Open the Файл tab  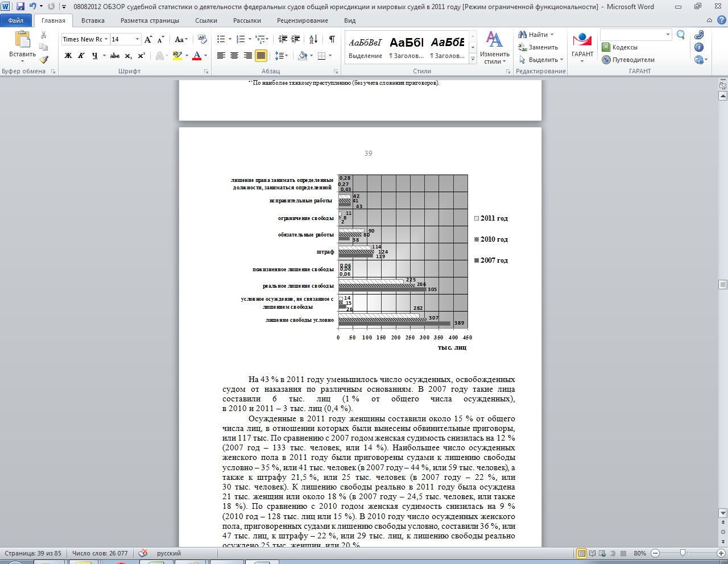click(x=16, y=20)
